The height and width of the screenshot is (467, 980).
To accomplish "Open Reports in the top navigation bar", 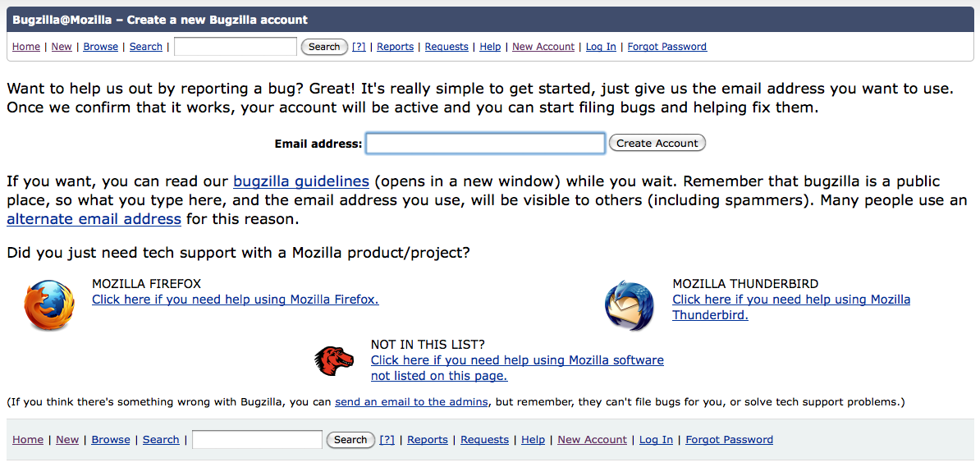I will 395,47.
